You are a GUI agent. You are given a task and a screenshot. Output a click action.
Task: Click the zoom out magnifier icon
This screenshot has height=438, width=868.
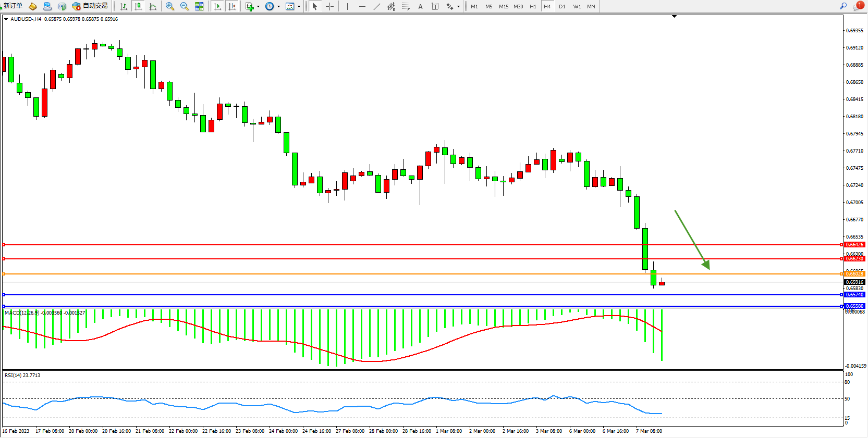pos(184,6)
